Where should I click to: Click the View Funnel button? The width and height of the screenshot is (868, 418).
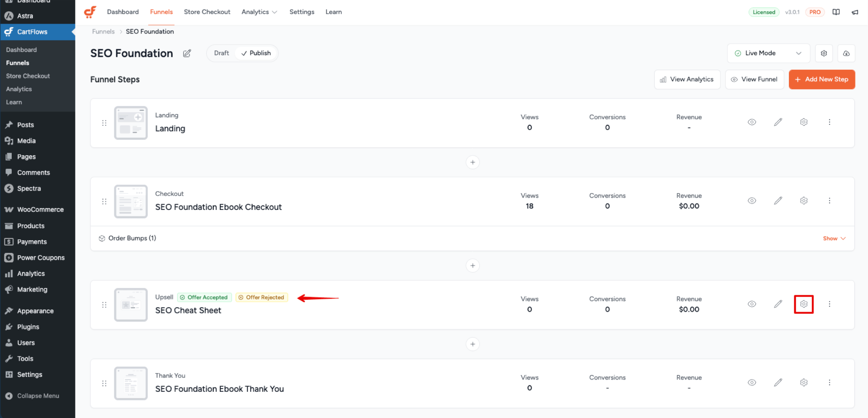(755, 80)
